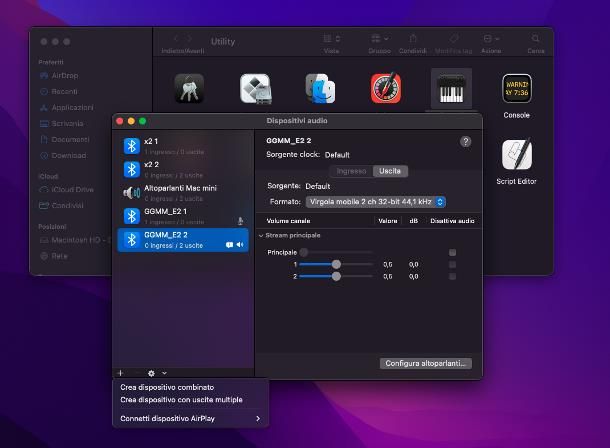Click Bluetooth icon of GGMM_E2 2
Screen dimensions: 610x448
coord(131,240)
